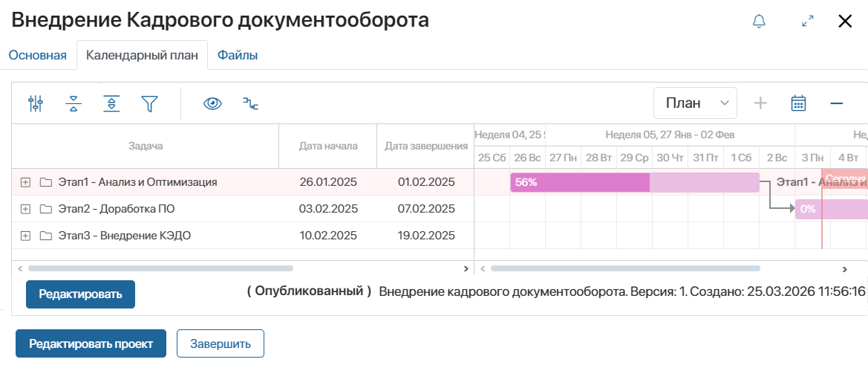Viewport: 868px width, 365px height.
Task: Expand Этап1 - Анализ и Оптимизация row
Action: 25,182
